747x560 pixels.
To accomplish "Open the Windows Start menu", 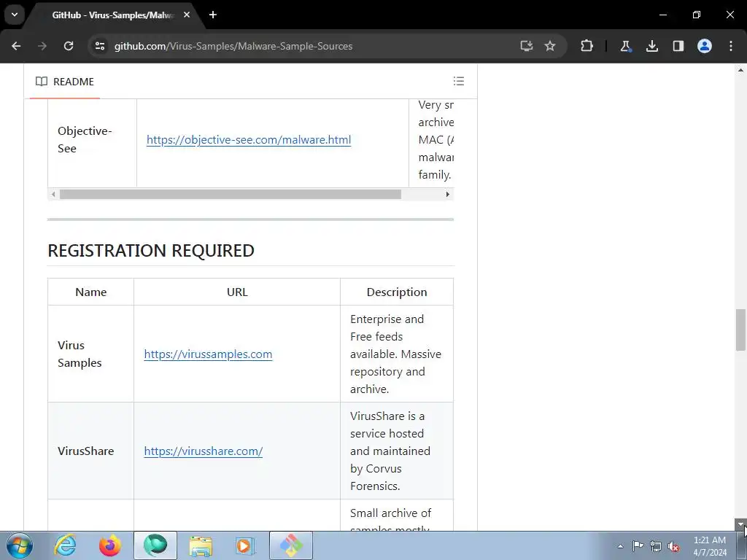I will (20, 545).
